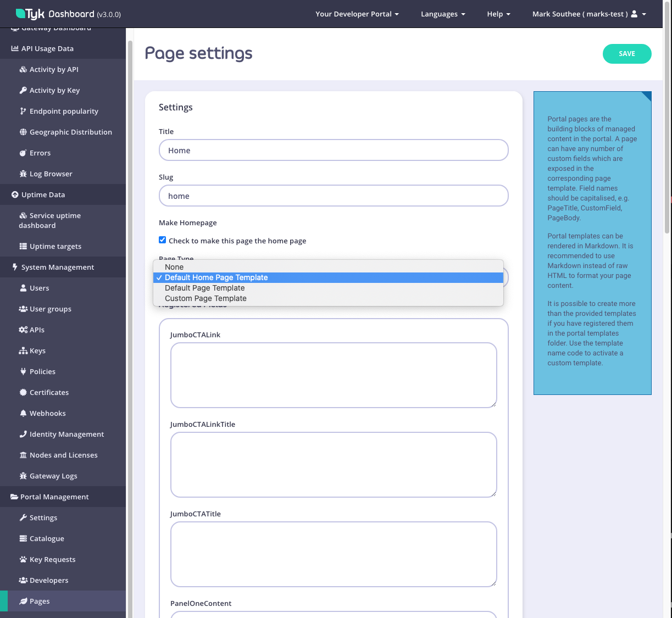Open Certificates using its badge icon
Image resolution: width=672 pixels, height=618 pixels.
point(22,392)
